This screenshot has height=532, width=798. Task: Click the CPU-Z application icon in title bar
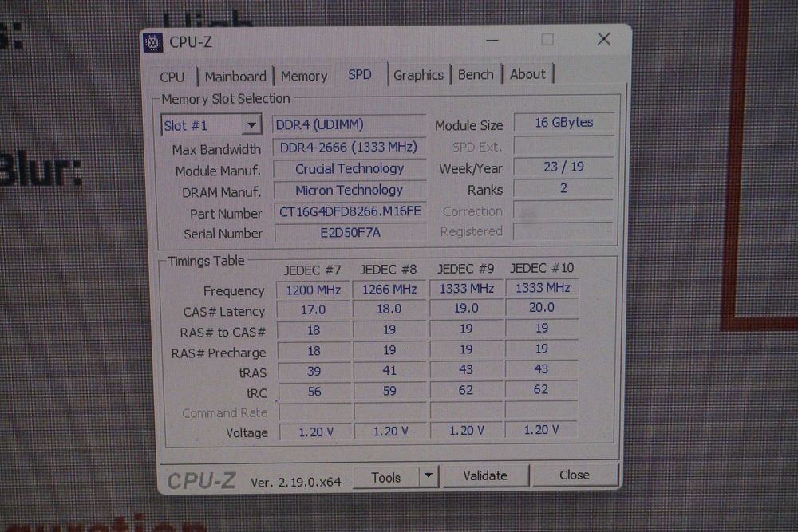(x=152, y=43)
